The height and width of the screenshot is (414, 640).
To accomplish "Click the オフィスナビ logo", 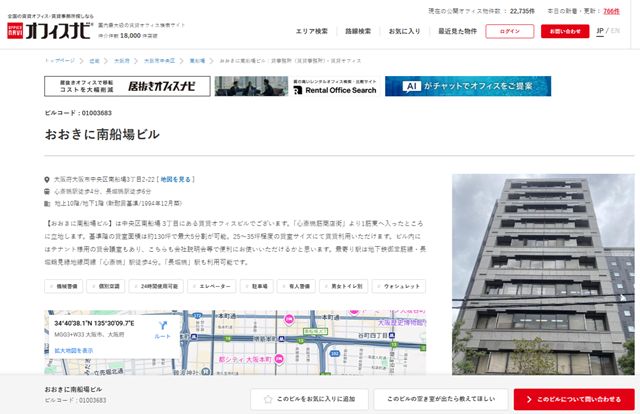I will click(x=52, y=25).
